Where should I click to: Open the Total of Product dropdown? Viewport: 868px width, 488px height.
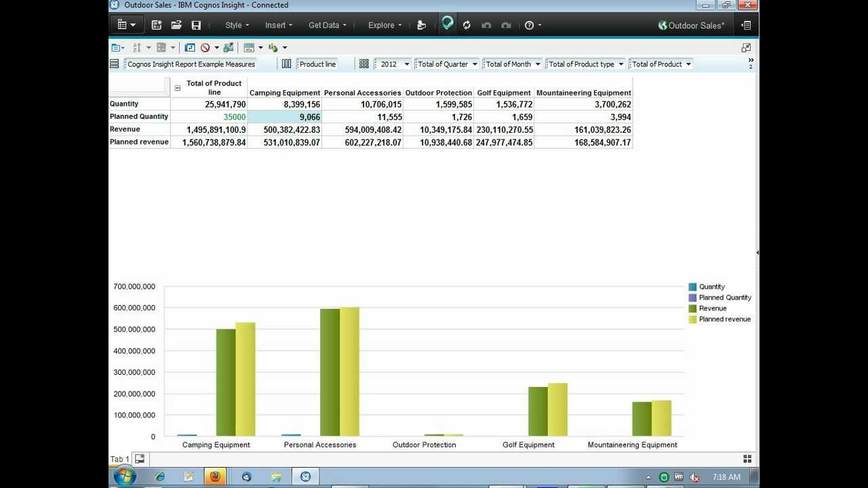pos(660,64)
